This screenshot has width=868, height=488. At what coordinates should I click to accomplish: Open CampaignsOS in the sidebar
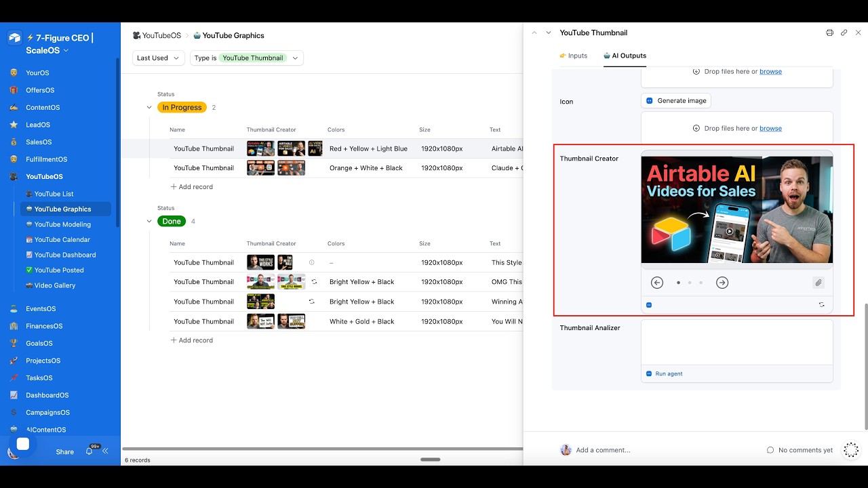47,413
